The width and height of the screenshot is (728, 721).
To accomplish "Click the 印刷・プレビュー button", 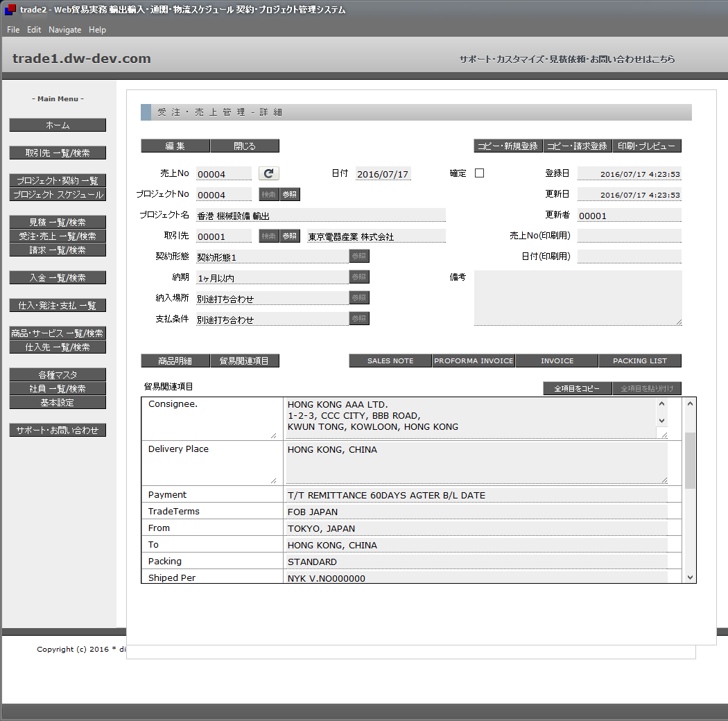I will pos(646,146).
